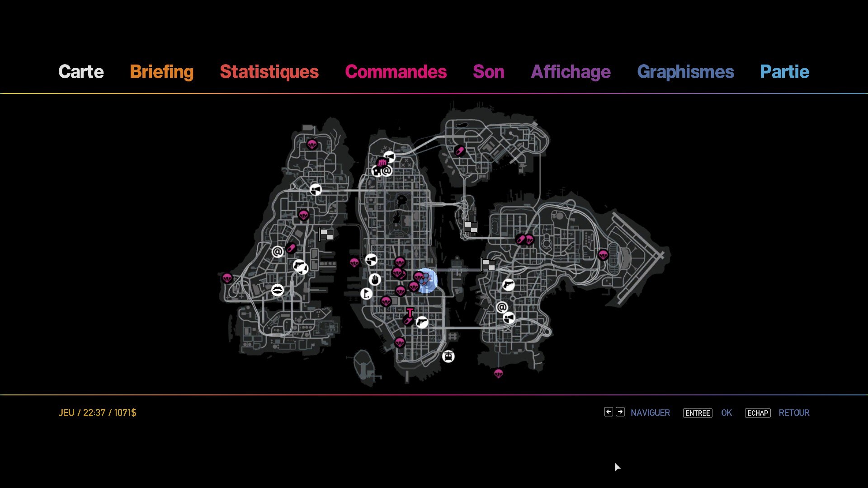Viewport: 868px width, 488px height.
Task: Open the Partie tab
Action: (784, 72)
